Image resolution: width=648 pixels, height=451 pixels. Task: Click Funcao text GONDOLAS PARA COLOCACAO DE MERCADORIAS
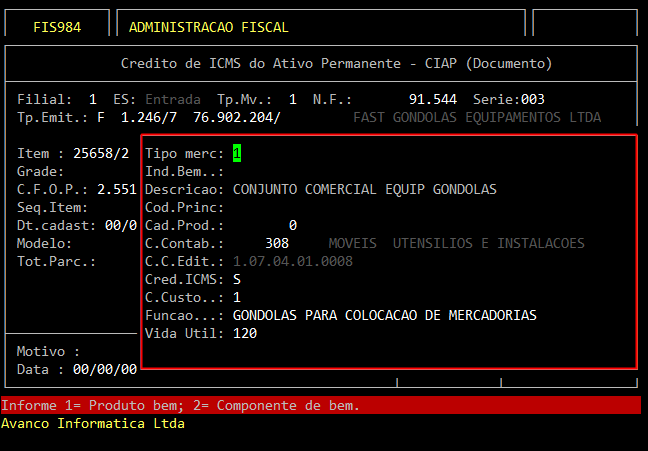[x=384, y=315]
